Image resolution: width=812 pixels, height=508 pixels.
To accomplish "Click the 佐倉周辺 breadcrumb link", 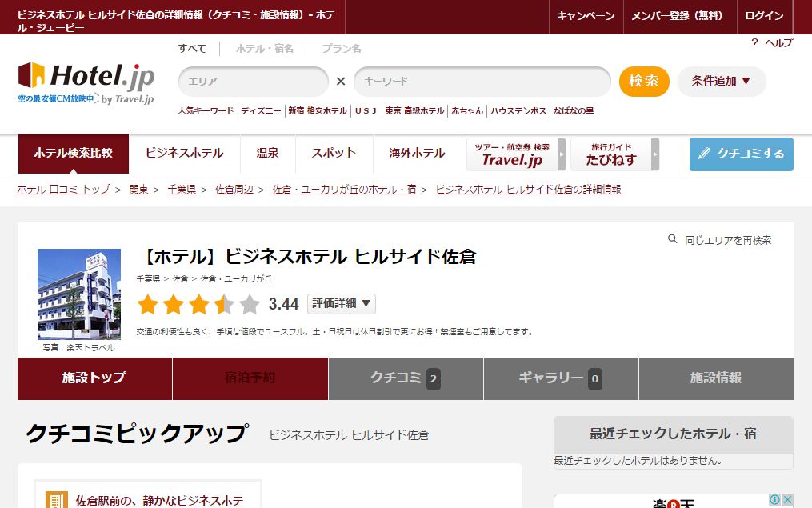I will click(234, 190).
